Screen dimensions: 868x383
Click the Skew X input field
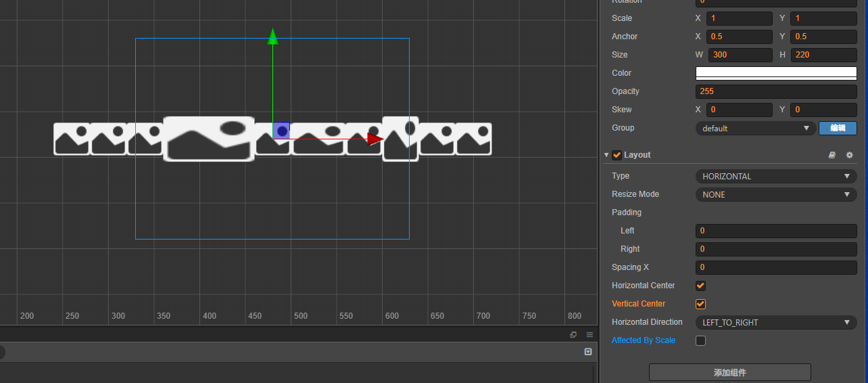click(x=740, y=110)
